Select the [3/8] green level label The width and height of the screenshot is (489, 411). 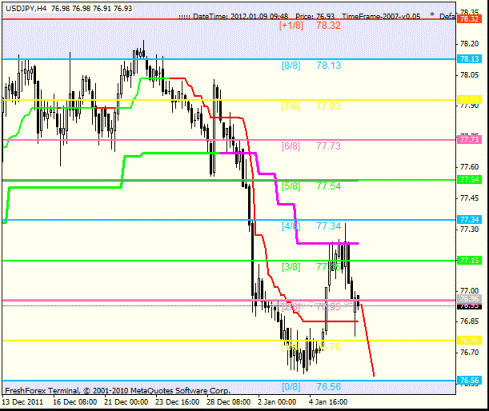[x=291, y=267]
